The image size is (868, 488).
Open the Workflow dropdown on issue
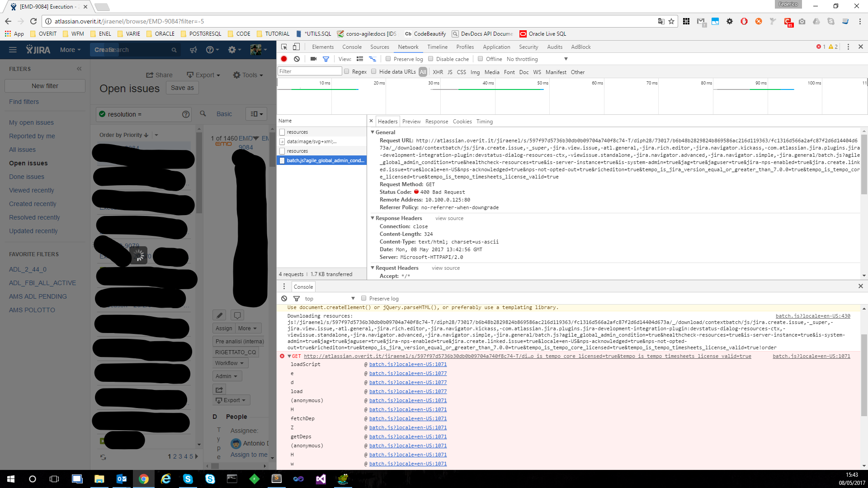click(x=230, y=363)
